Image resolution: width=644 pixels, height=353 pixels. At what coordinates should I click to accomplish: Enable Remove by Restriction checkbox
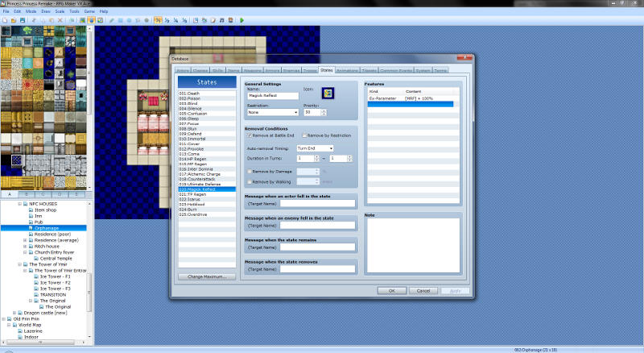[x=304, y=135]
